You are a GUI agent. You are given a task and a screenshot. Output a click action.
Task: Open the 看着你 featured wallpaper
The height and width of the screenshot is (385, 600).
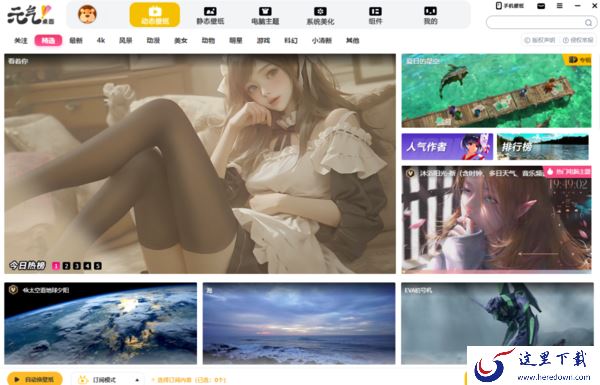pyautogui.click(x=200, y=163)
